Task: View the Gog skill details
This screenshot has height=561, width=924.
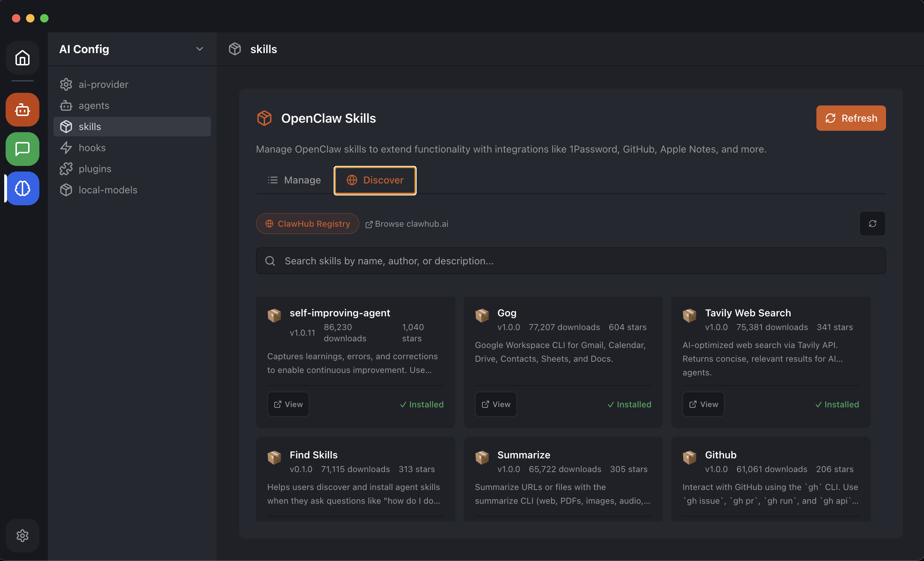Action: pos(495,404)
